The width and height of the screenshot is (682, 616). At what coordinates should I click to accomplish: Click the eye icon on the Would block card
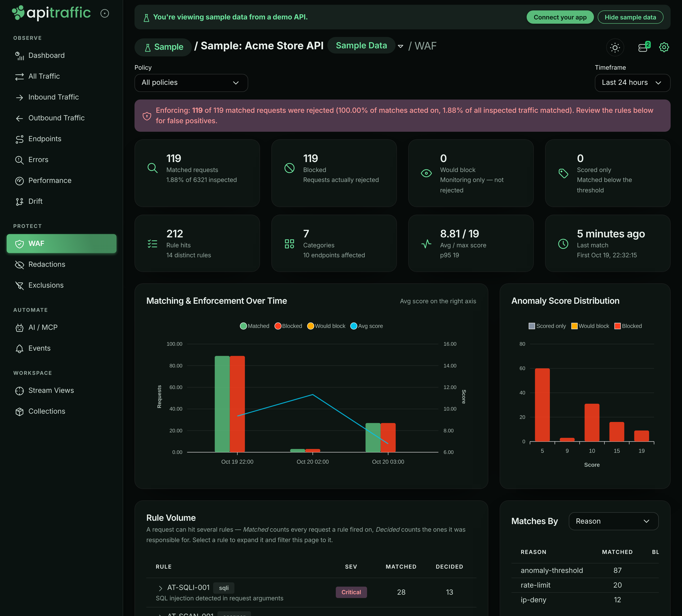pos(426,173)
